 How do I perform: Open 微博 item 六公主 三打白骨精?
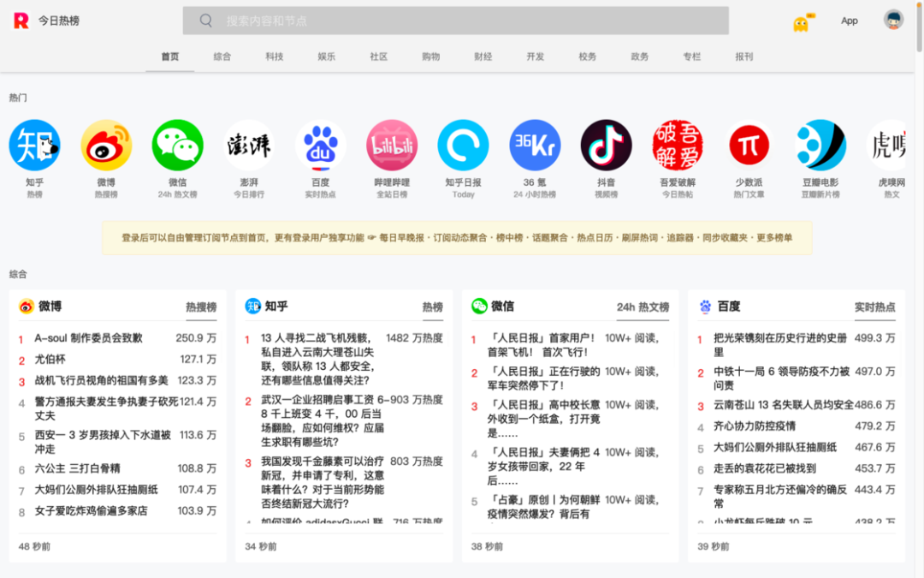[77, 468]
